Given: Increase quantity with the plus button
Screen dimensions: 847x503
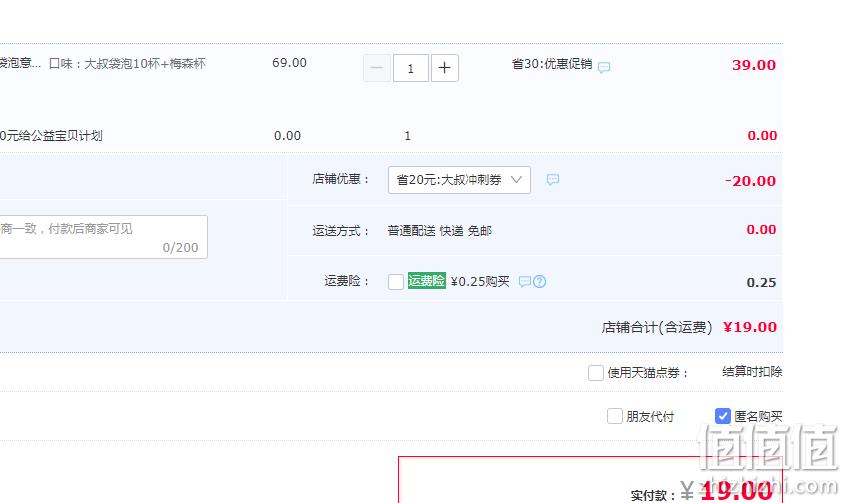Looking at the screenshot, I should click(x=445, y=68).
